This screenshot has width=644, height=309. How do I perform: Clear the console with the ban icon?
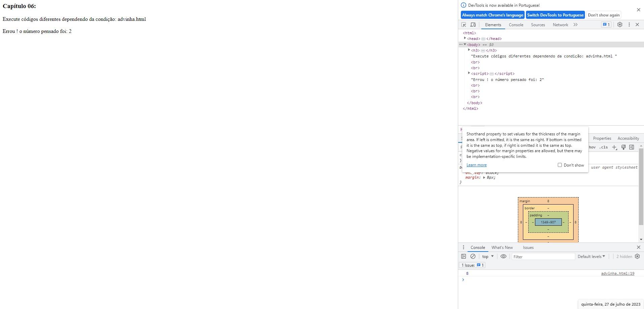tap(473, 257)
